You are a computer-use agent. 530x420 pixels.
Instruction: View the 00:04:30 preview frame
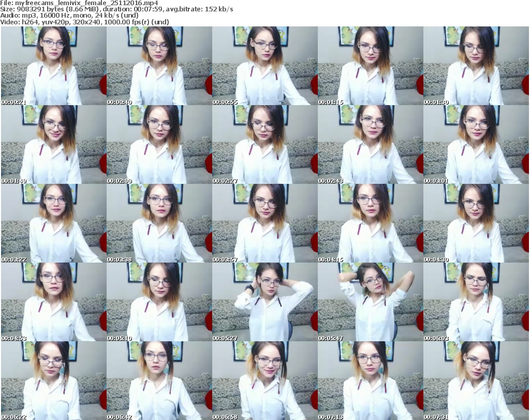click(476, 223)
